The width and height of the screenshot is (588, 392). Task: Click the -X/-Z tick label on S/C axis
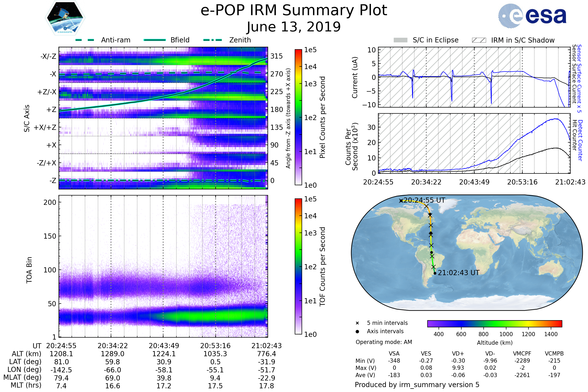(48, 57)
